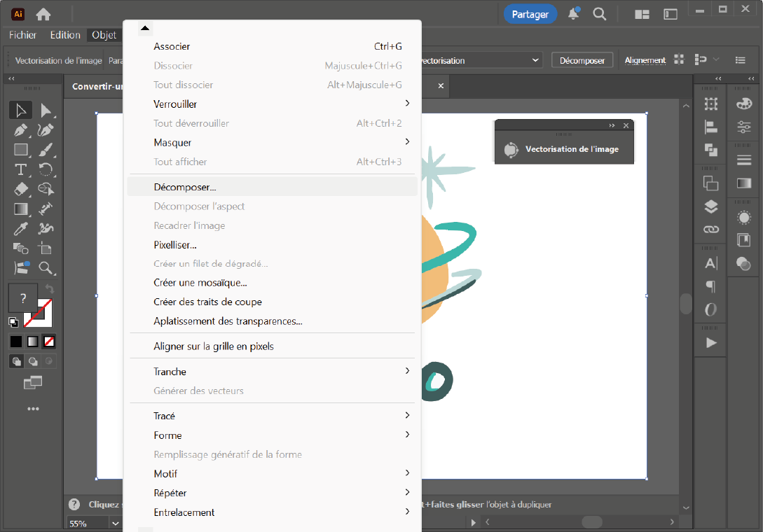Set paint mode to None
Viewport: 763px width, 532px height.
point(49,342)
